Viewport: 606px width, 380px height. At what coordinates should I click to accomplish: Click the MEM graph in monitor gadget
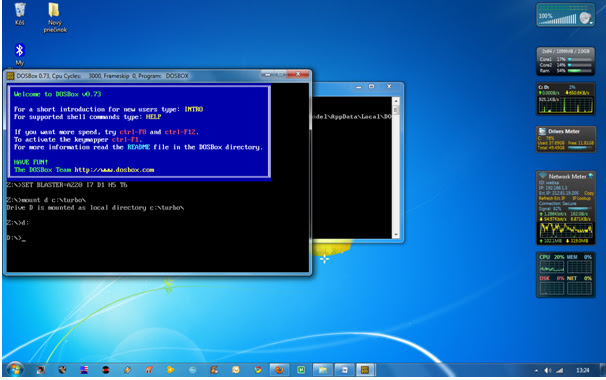579,267
